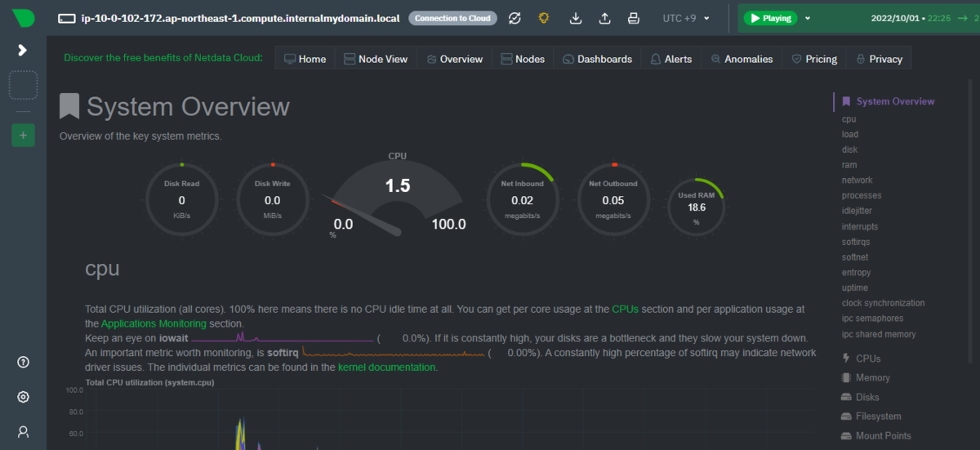Open the help question mark icon
The image size is (980, 450).
pyautogui.click(x=23, y=363)
